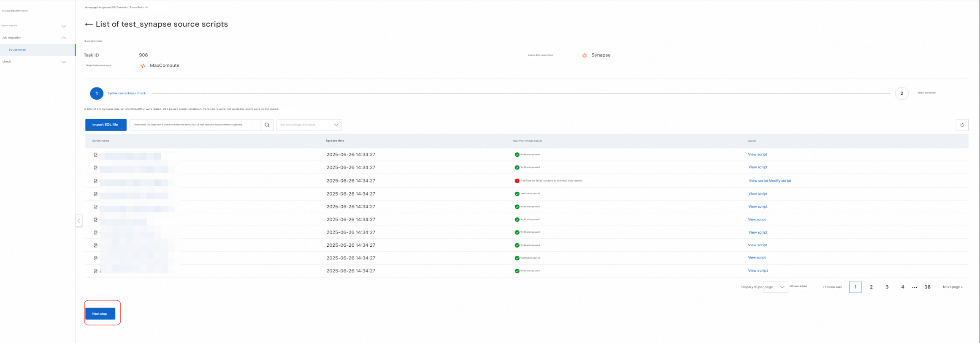Open the syntax check results filter dropdown
Viewport: 980px width, 343px height.
(x=309, y=125)
